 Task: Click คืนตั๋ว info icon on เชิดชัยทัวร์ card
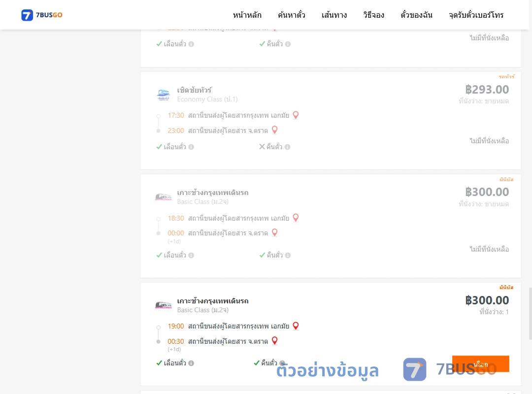tap(287, 147)
